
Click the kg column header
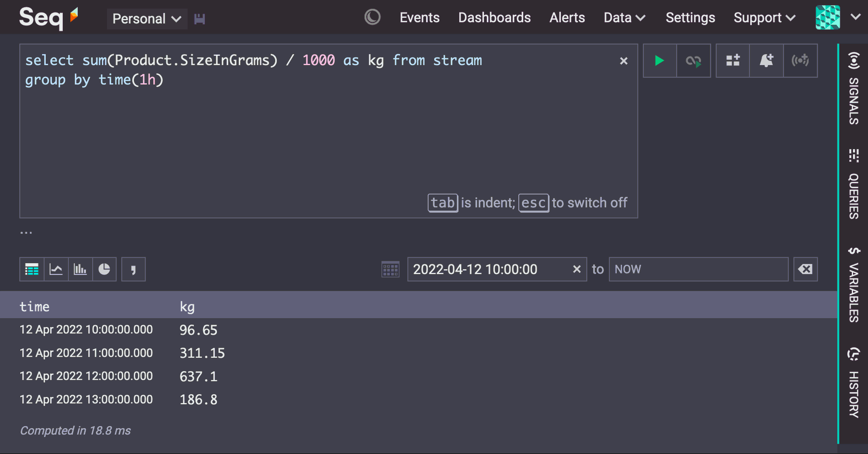pyautogui.click(x=187, y=307)
